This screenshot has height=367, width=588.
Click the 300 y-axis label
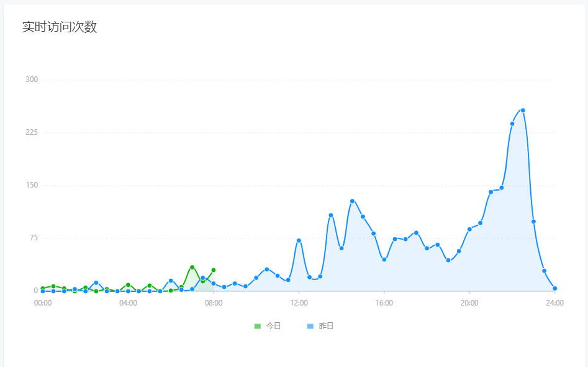pos(32,79)
